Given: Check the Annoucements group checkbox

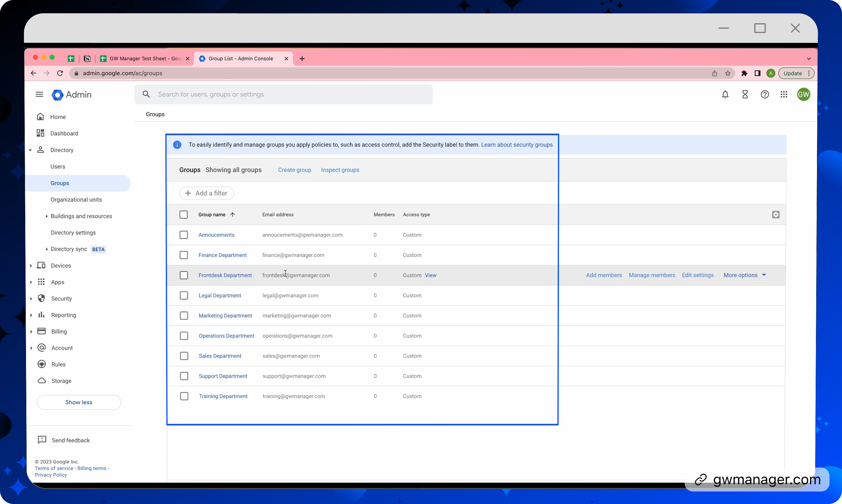Looking at the screenshot, I should coord(183,235).
